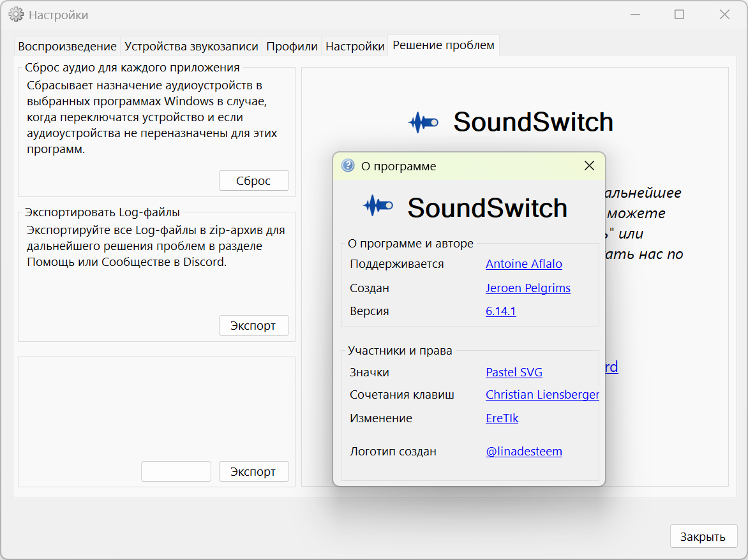Click the empty field beside bottom Экспорт

176,471
